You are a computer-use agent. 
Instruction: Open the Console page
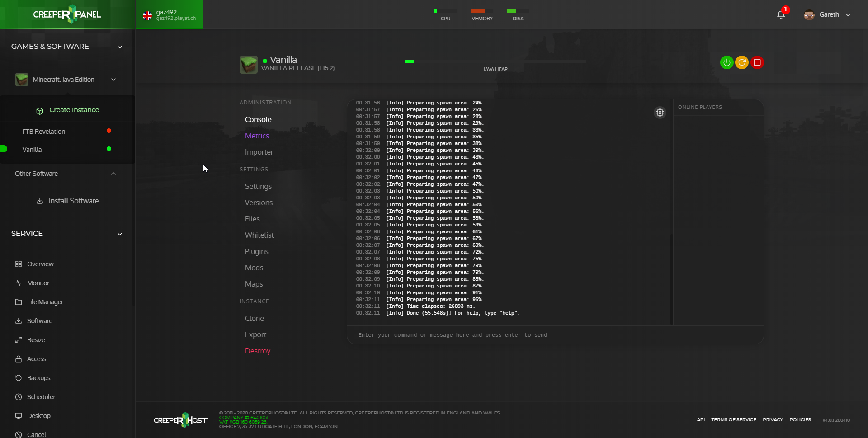(x=258, y=119)
